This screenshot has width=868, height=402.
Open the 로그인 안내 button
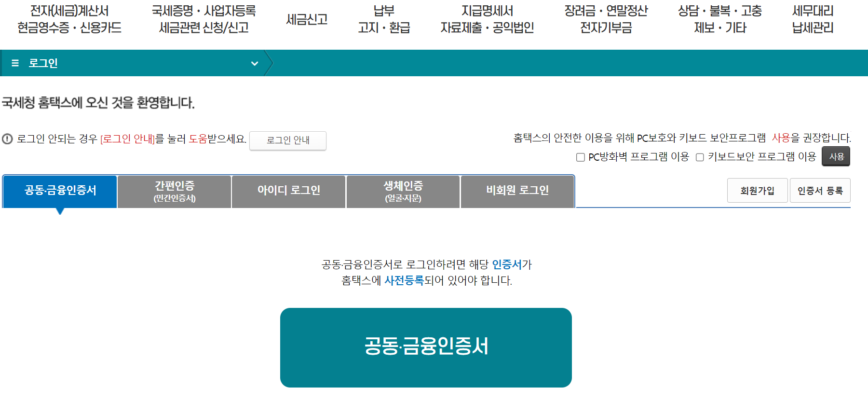[x=288, y=140]
